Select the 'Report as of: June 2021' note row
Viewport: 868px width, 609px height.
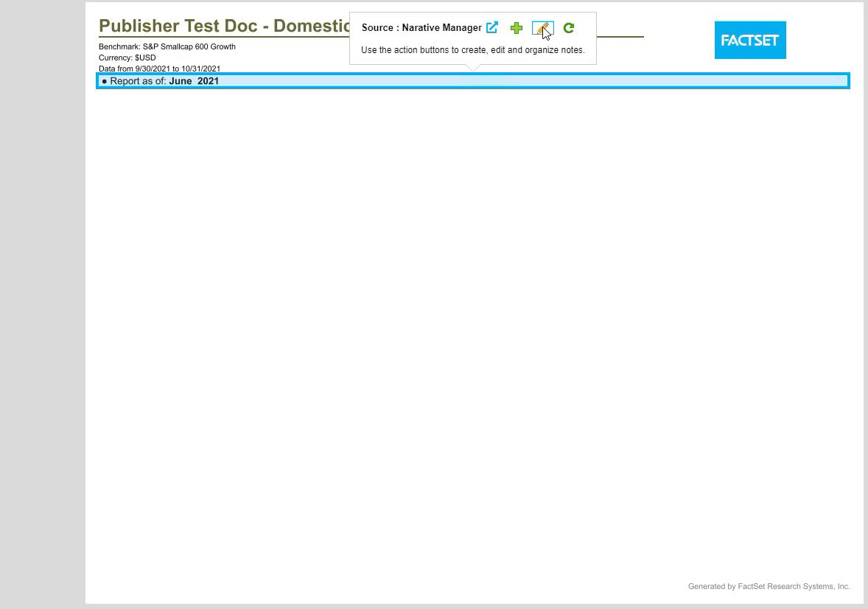pyautogui.click(x=473, y=81)
